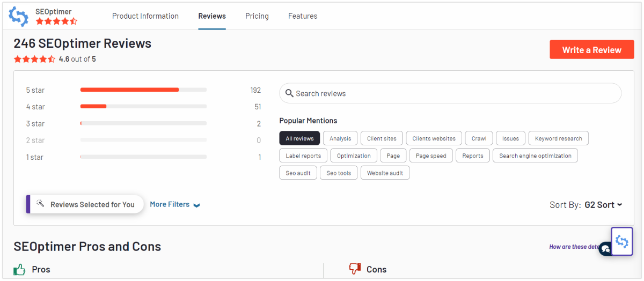Toggle Reviews Selected for You filter
The image size is (644, 281).
86,204
